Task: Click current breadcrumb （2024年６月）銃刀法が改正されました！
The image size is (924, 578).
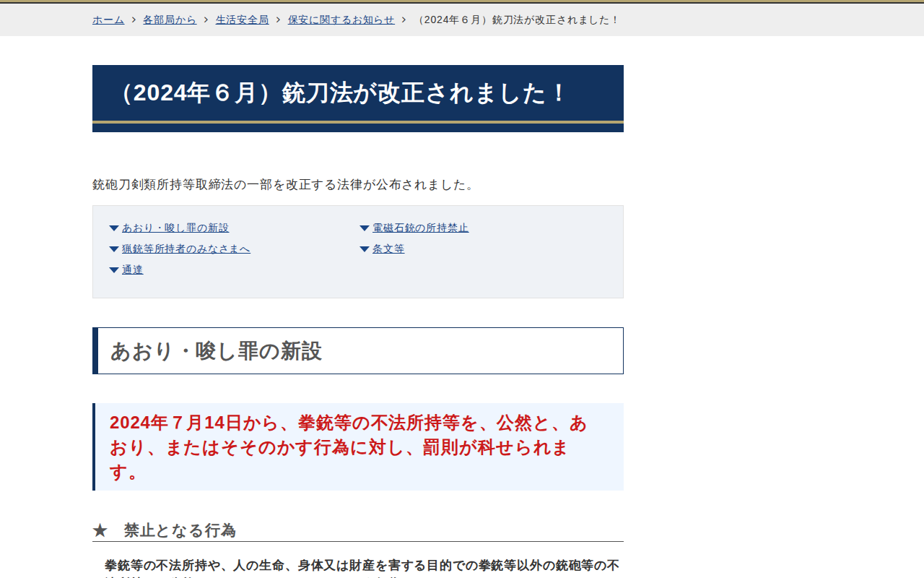Action: click(517, 20)
